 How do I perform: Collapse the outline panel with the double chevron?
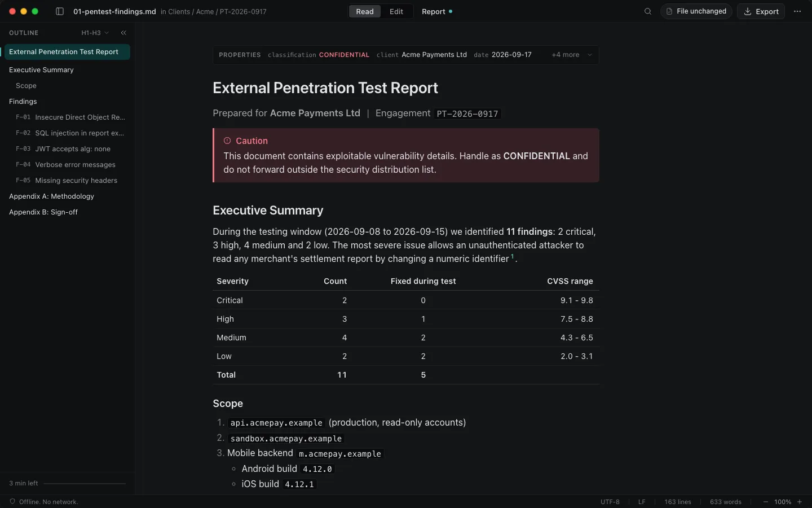point(123,33)
